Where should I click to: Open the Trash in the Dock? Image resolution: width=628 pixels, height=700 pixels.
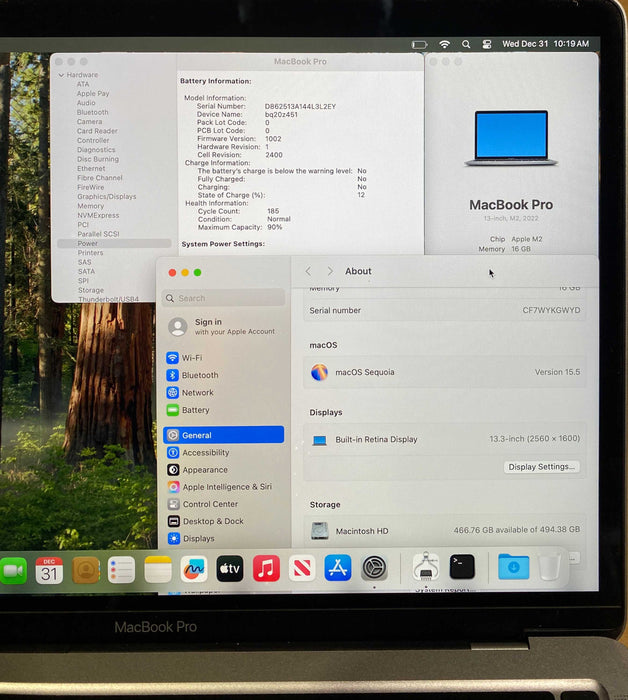click(x=549, y=567)
